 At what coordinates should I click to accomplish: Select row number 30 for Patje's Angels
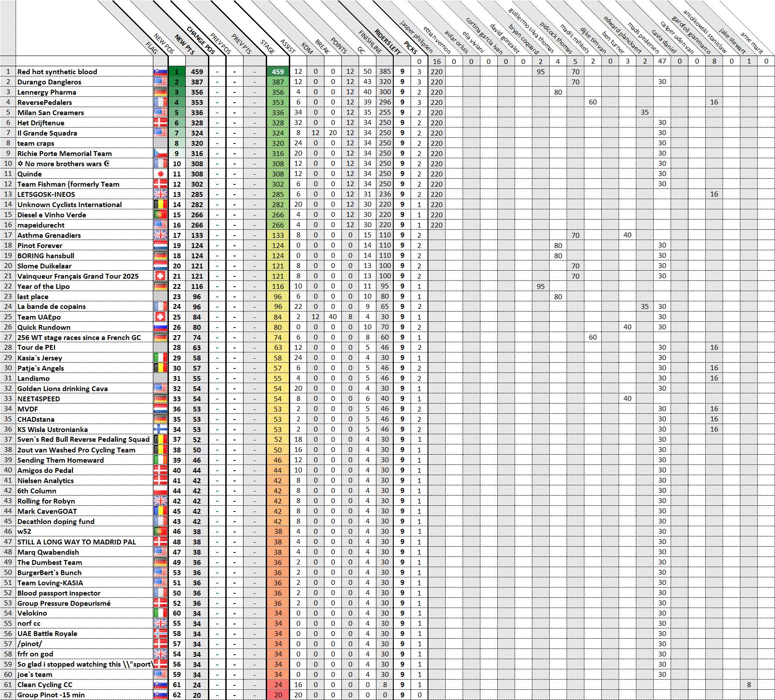[8, 368]
